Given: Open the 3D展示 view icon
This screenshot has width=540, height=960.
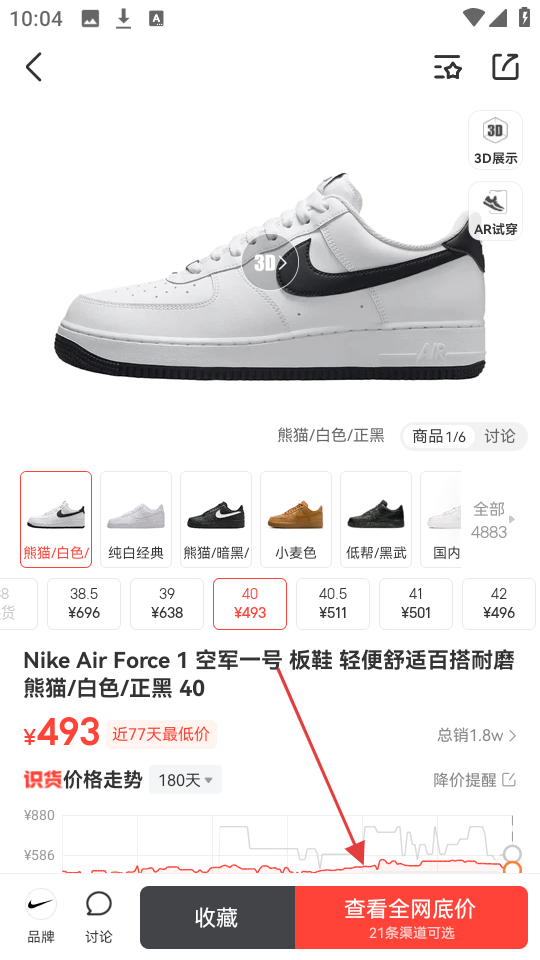Looking at the screenshot, I should click(x=495, y=140).
